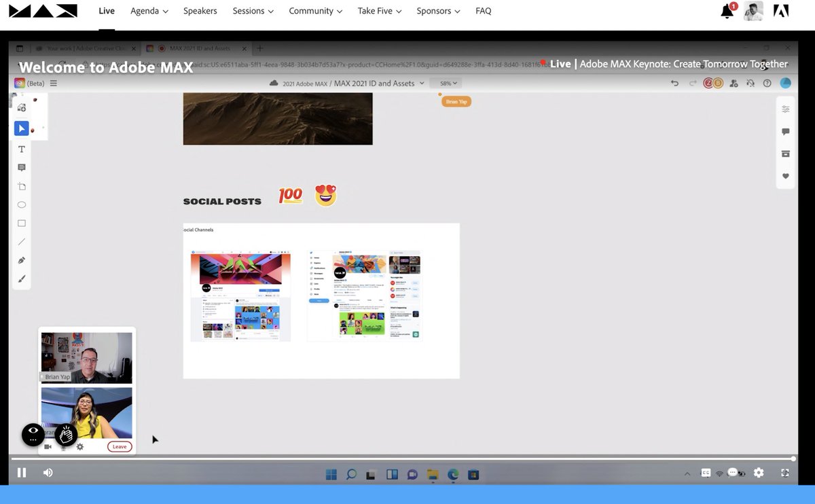Expand the Take Five menu
This screenshot has height=504, width=815.
pyautogui.click(x=380, y=11)
